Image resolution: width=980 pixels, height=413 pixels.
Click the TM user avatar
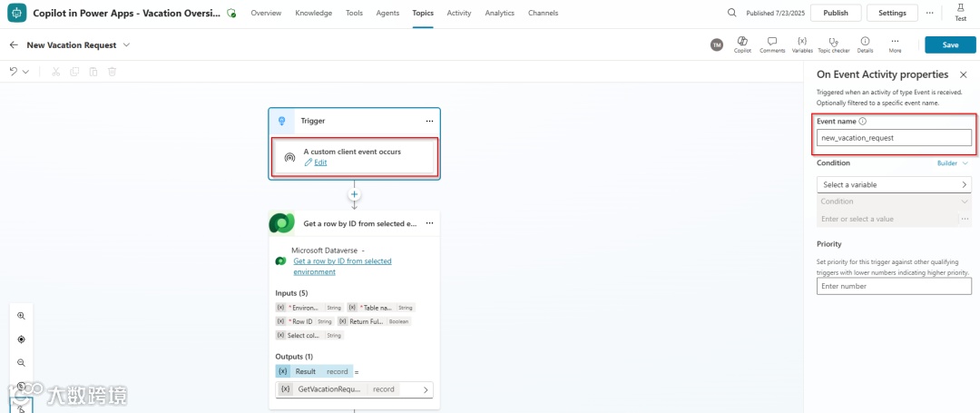716,45
